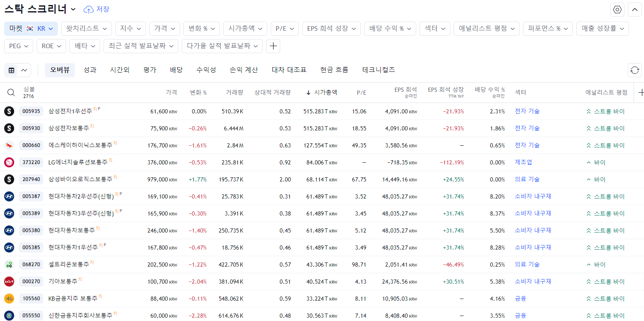Screen dimensions: 644x321
Task: Switch to the 배당 tab
Action: point(176,70)
